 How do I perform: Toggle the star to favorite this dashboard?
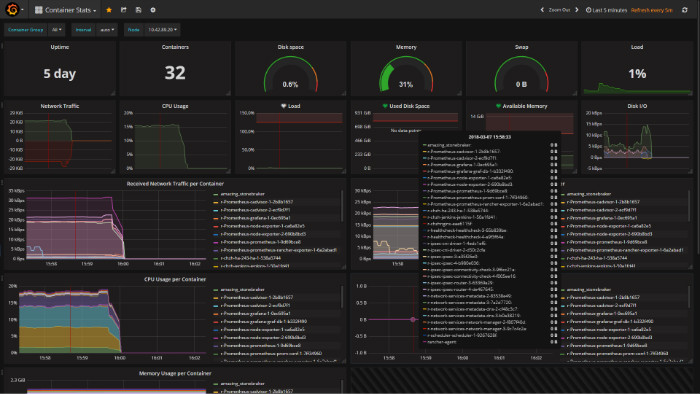(x=109, y=10)
